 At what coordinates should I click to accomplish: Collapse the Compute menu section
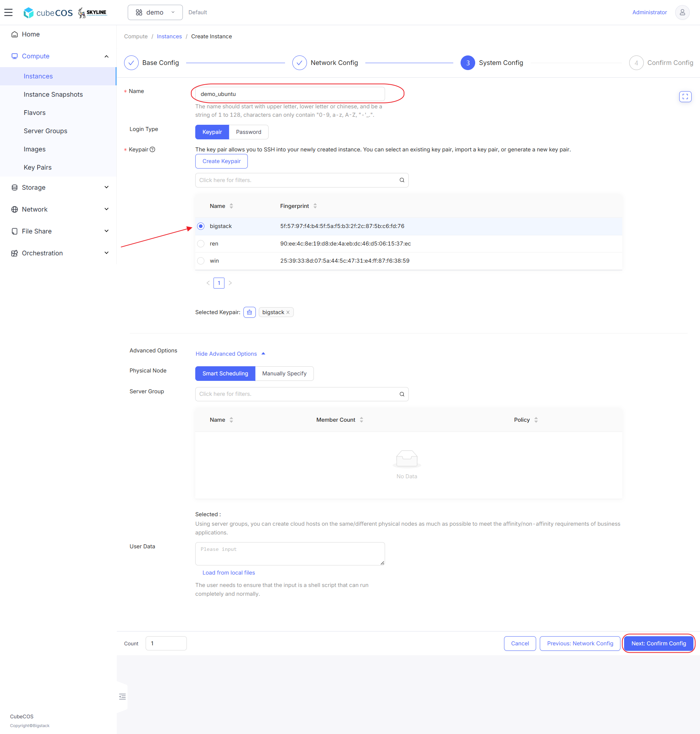click(x=106, y=56)
